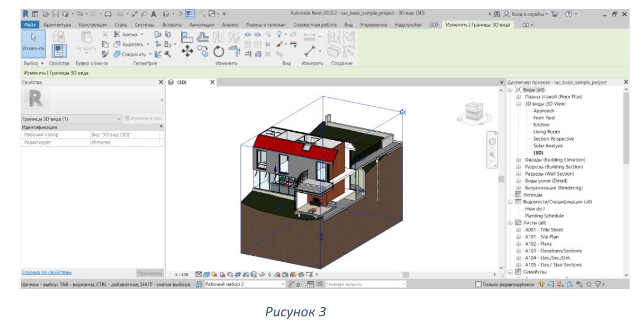644x328 pixels.
Task: Open the Управление ribbon tab
Action: tap(373, 25)
